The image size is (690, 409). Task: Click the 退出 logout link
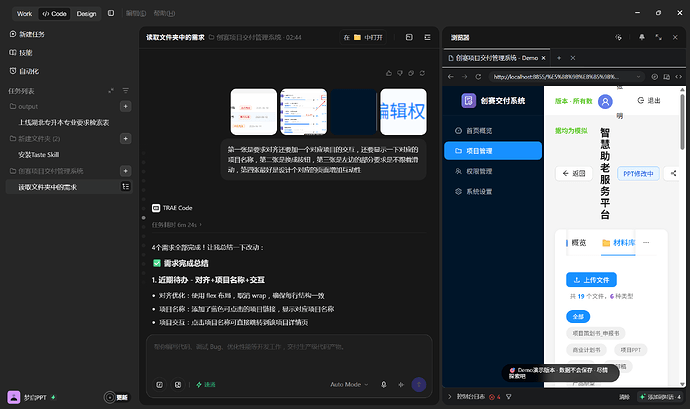(649, 100)
